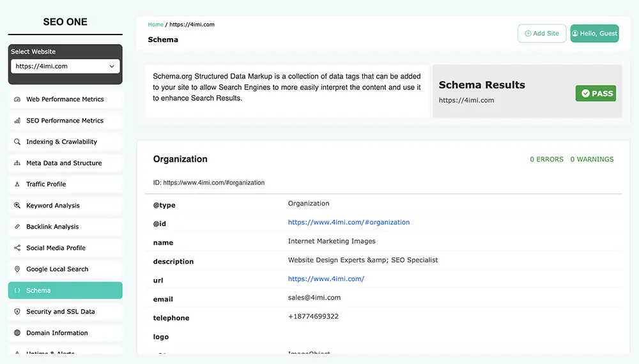Follow the https://www.4imi.com/ url link
Screen dimensions: 639x364
(x=326, y=279)
